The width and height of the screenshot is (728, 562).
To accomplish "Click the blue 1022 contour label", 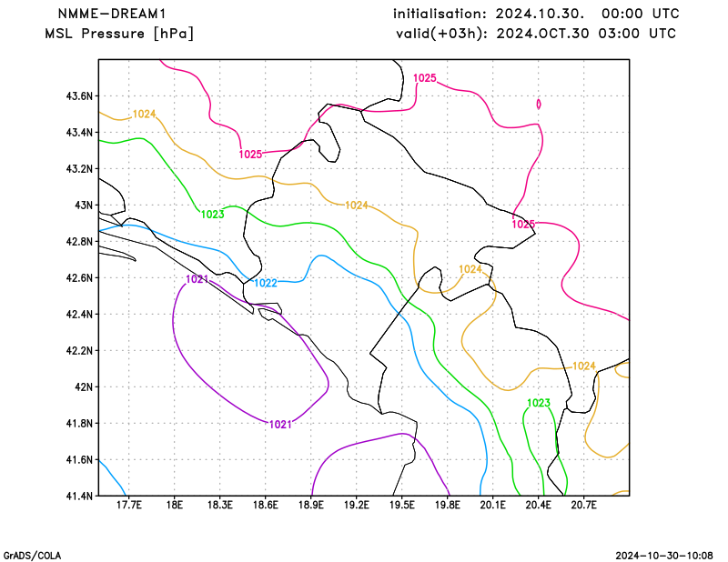I will click(x=266, y=283).
